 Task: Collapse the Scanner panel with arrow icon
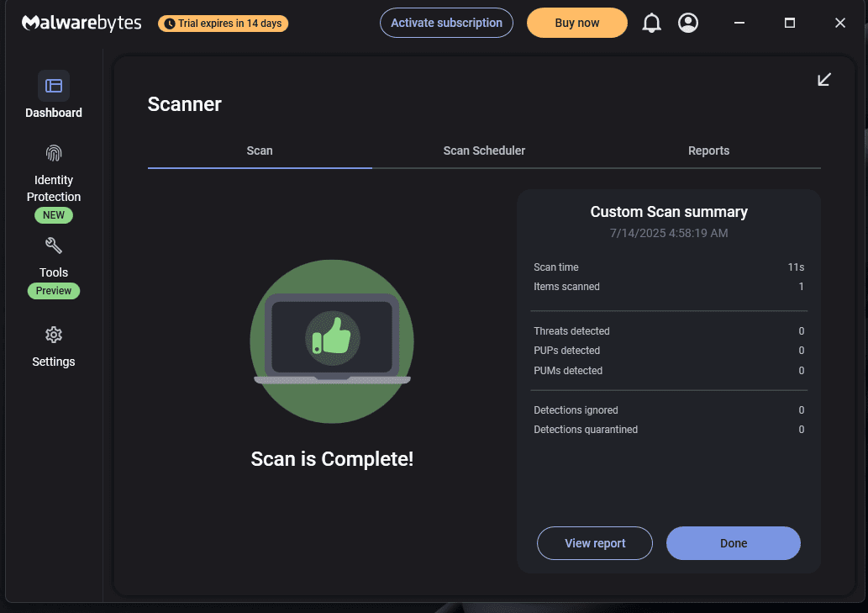(x=824, y=80)
